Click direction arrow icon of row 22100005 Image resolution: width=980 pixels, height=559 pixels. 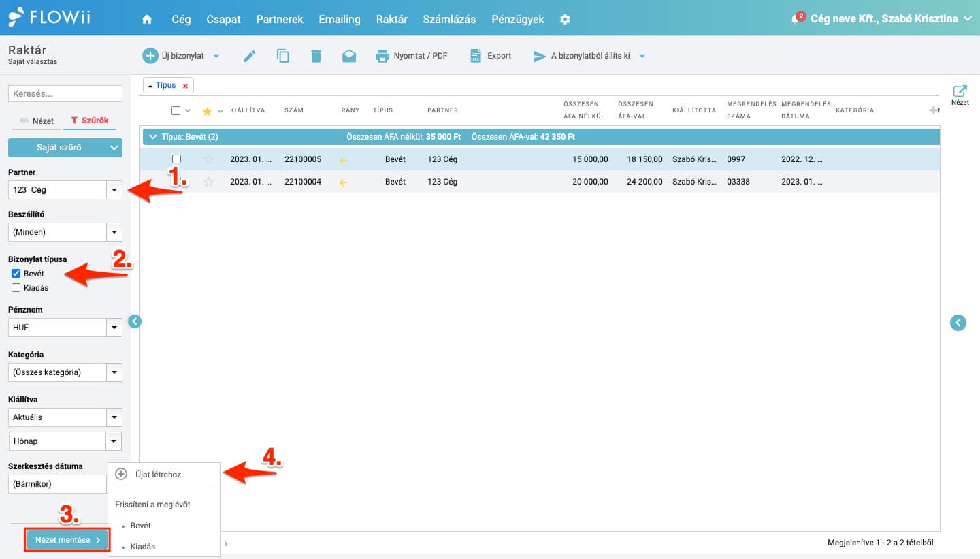pos(343,159)
